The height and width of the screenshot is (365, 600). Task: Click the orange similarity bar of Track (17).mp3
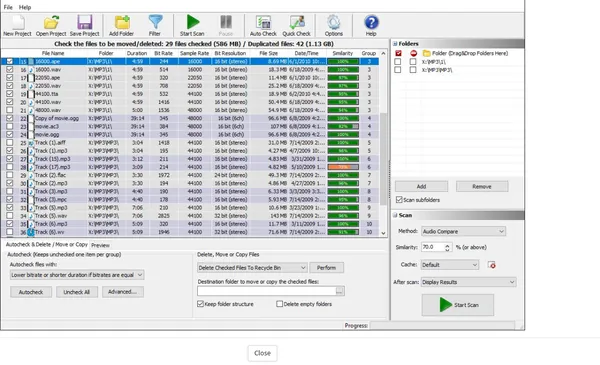(x=343, y=167)
